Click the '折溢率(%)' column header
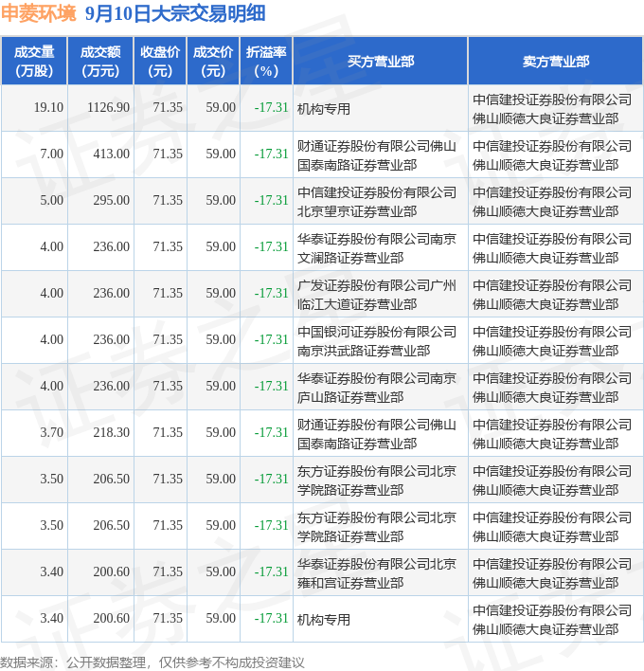This screenshot has width=644, height=671. pos(266,62)
